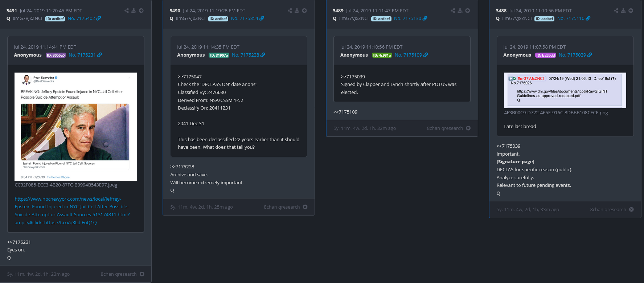Share post 3488
The width and height of the screenshot is (644, 283).
tap(616, 11)
